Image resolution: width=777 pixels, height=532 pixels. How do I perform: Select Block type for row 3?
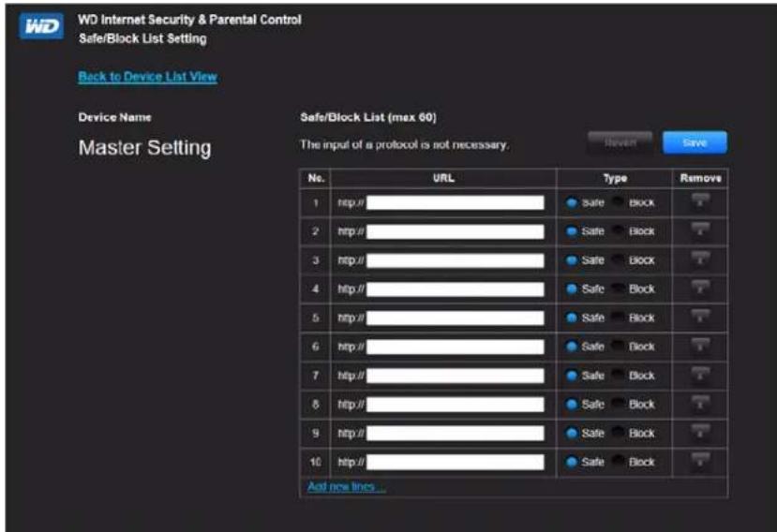click(618, 259)
